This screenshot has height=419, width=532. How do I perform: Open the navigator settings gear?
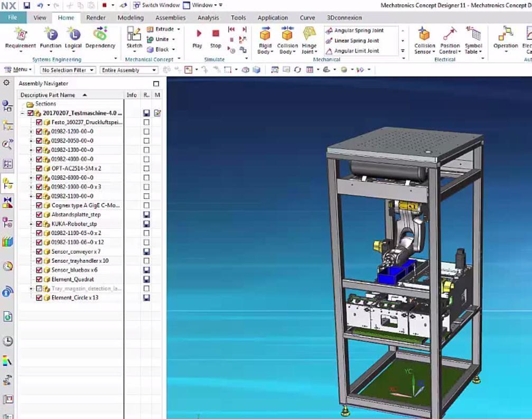pos(6,83)
